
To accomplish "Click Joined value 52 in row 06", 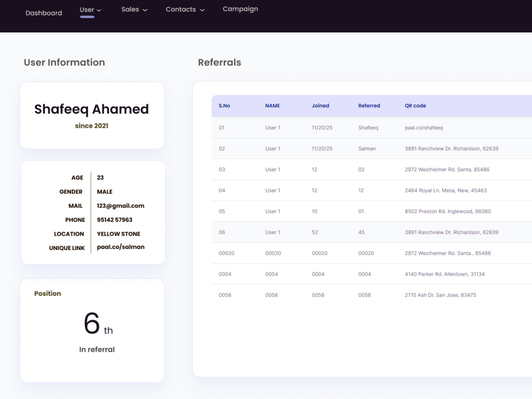I will coord(315,232).
